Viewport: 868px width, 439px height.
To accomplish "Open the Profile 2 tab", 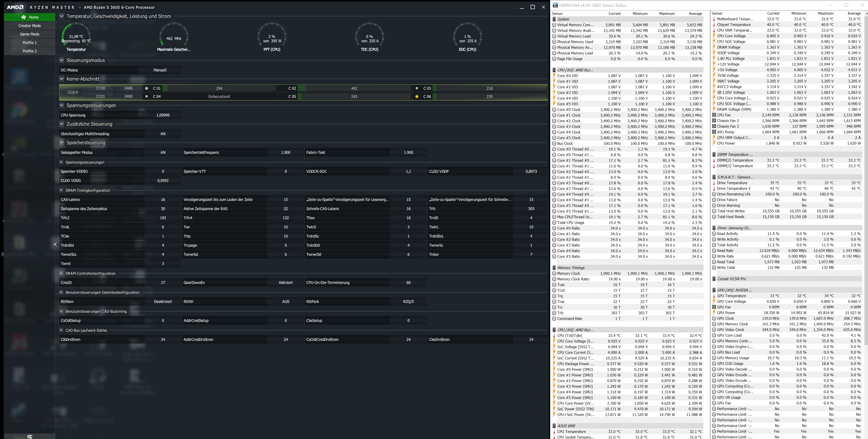I will click(x=30, y=51).
